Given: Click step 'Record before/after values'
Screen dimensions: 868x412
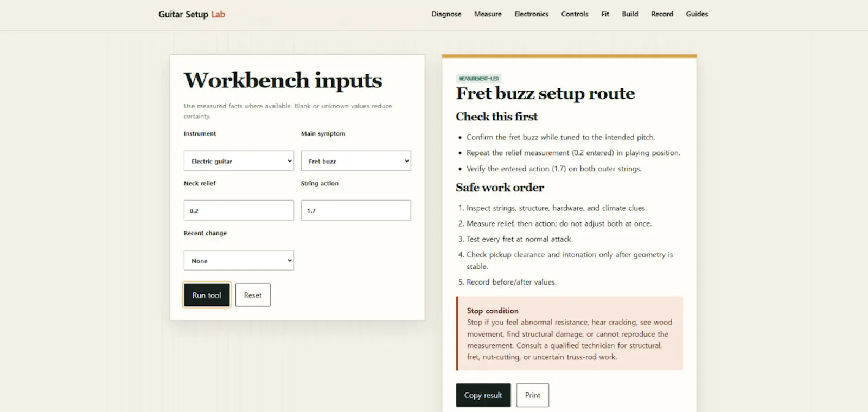Looking at the screenshot, I should tap(512, 282).
